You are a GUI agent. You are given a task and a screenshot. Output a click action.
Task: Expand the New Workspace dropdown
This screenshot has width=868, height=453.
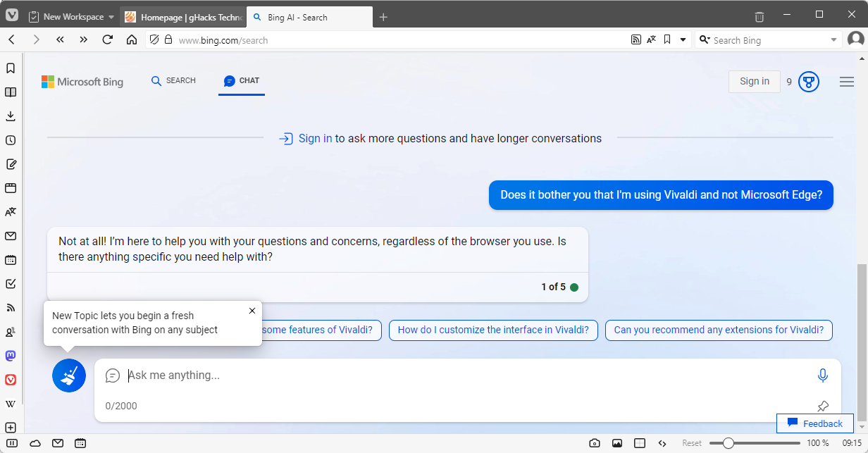point(111,17)
